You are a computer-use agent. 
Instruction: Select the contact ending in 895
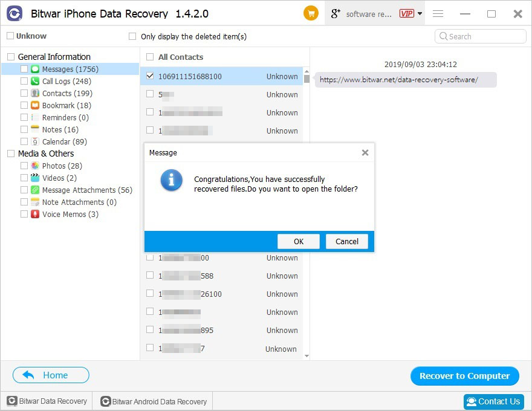[221, 330]
